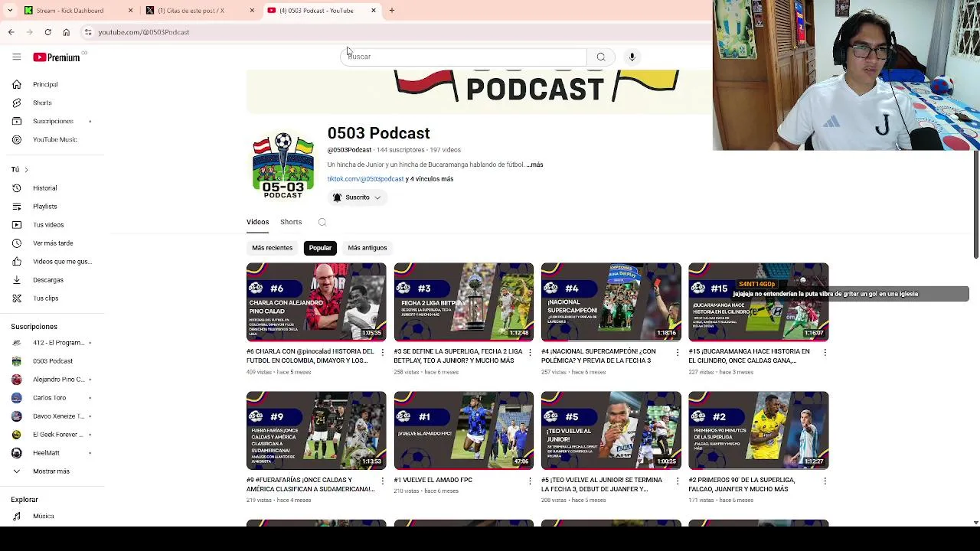980x551 pixels.
Task: Click the search magnifier button
Action: tap(601, 57)
